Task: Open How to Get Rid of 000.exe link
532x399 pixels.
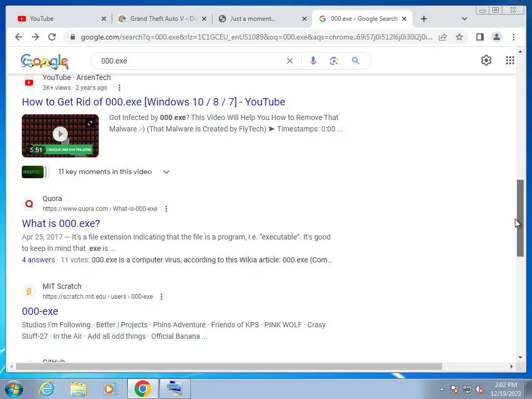Action: pos(153,102)
